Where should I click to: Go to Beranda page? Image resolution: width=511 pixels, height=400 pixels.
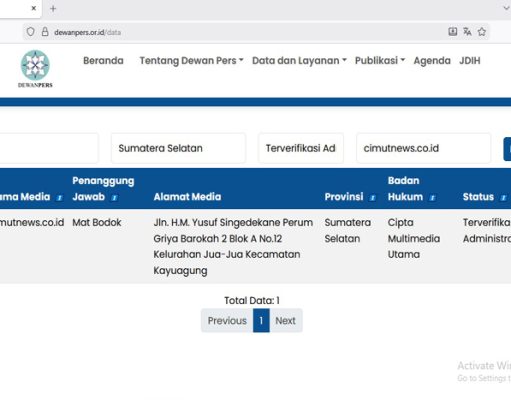tap(103, 61)
